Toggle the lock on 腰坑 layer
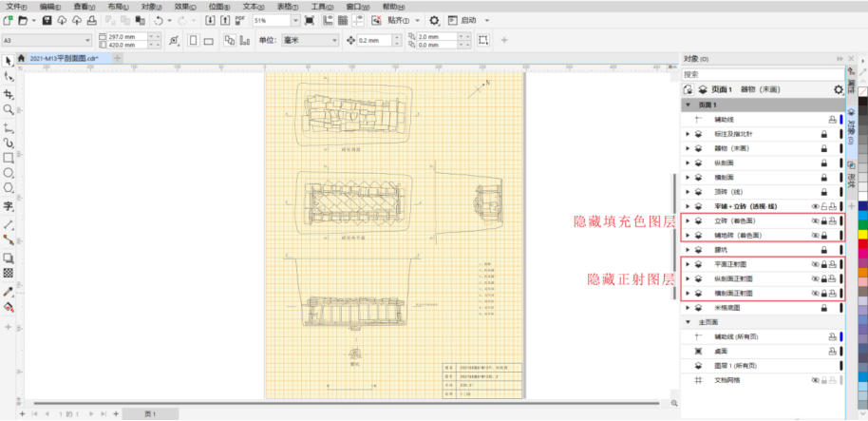868x421 pixels. click(823, 250)
